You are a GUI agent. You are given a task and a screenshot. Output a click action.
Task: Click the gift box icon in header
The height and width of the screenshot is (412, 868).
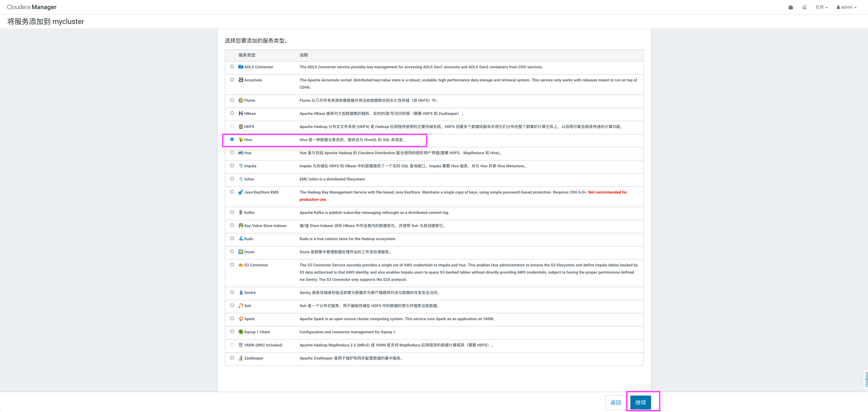click(790, 7)
